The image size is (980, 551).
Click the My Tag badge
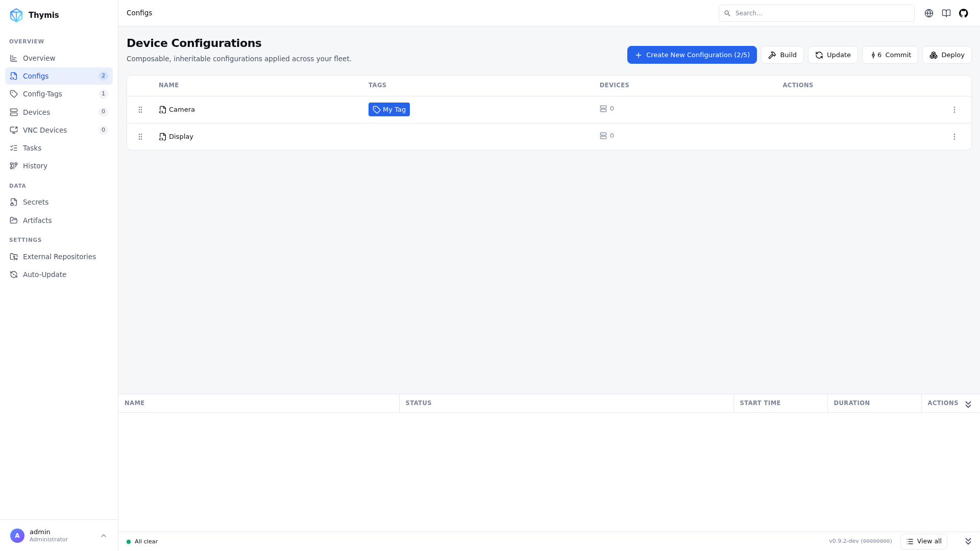[x=389, y=110]
